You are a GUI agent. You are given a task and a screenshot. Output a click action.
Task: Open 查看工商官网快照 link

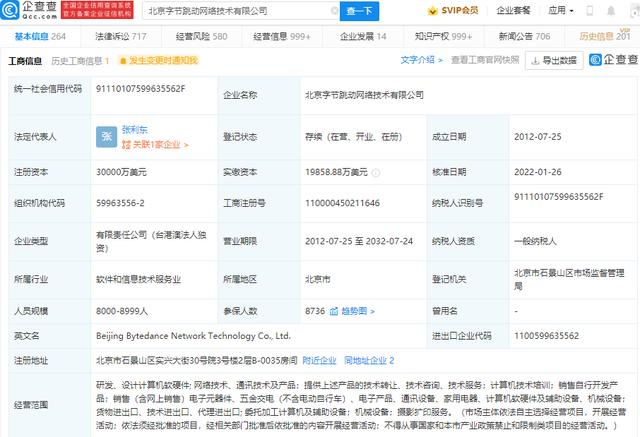485,60
